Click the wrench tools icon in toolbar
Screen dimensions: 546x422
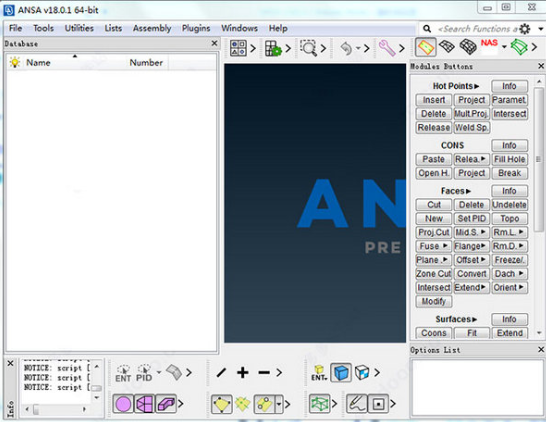[x=387, y=48]
